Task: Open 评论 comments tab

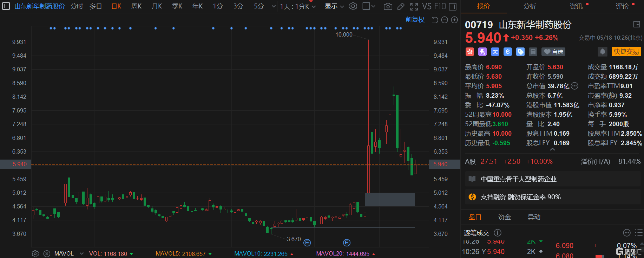Action: click(x=622, y=6)
